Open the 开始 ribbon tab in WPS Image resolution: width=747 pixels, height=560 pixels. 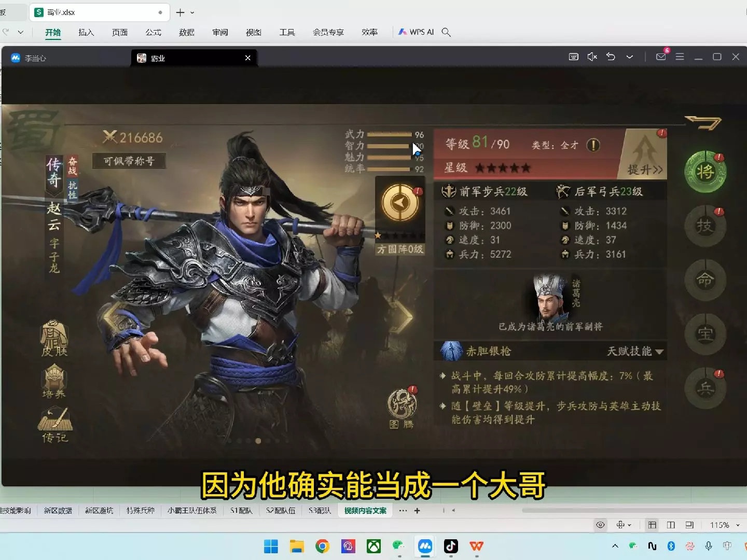(53, 32)
